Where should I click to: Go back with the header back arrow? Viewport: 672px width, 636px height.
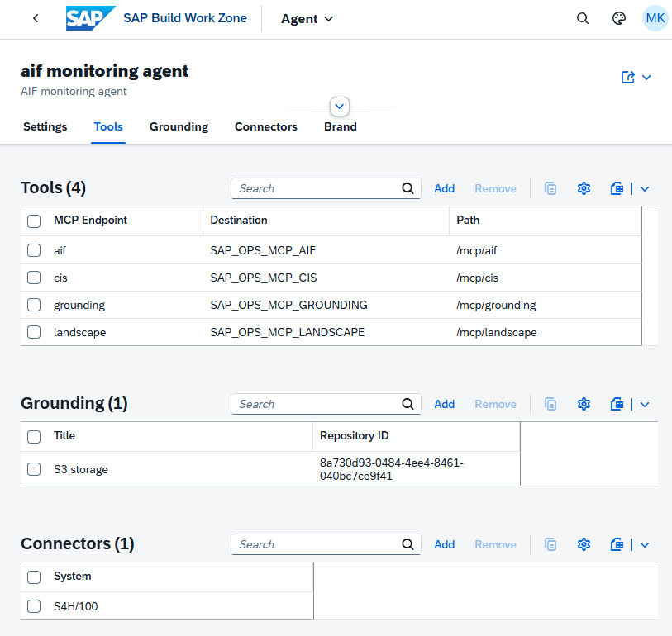36,18
